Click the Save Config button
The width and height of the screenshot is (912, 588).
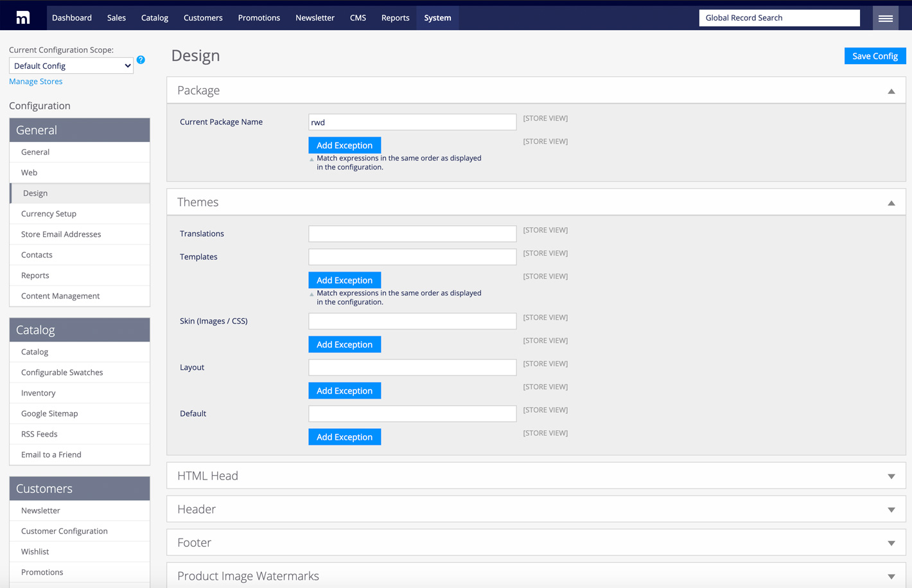tap(875, 56)
